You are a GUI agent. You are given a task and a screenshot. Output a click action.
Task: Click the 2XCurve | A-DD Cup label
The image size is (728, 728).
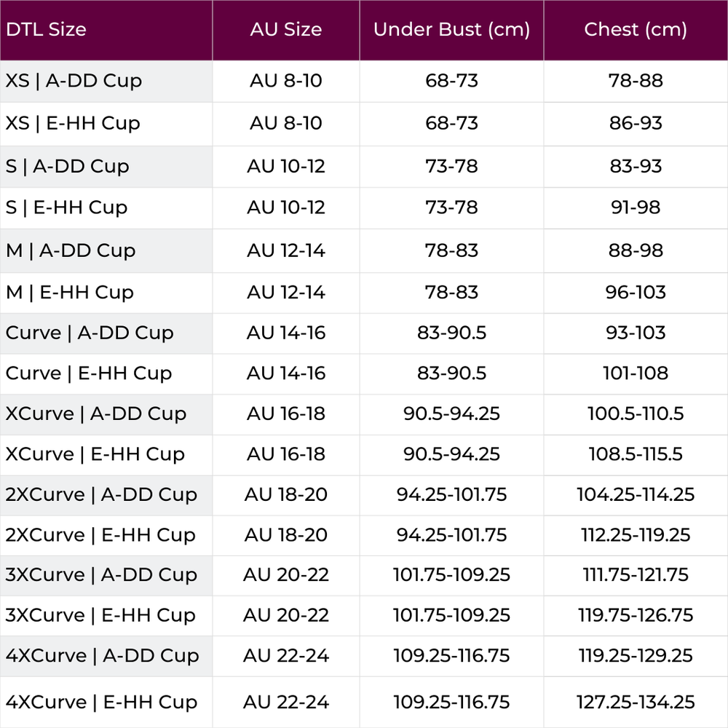[101, 495]
